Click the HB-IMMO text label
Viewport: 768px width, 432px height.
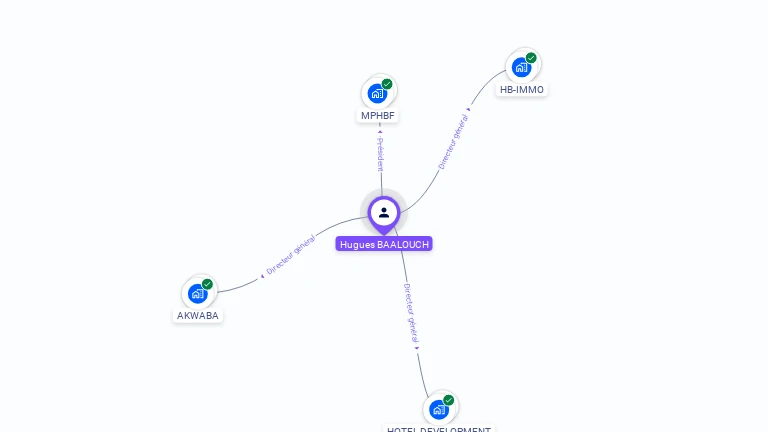pos(522,90)
